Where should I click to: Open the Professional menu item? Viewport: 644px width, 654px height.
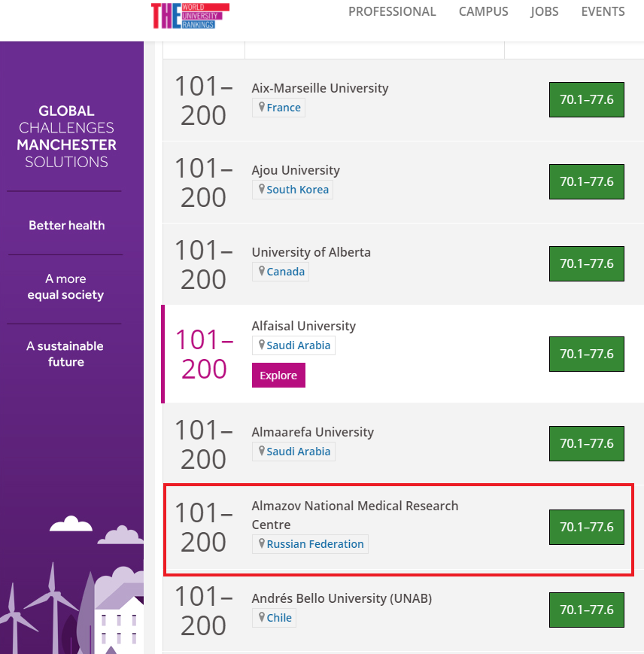[392, 11]
